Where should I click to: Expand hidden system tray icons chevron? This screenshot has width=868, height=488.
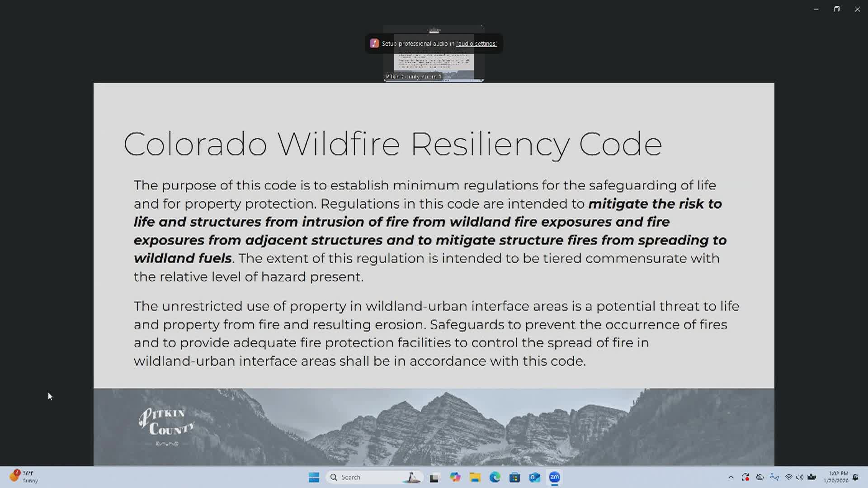731,477
